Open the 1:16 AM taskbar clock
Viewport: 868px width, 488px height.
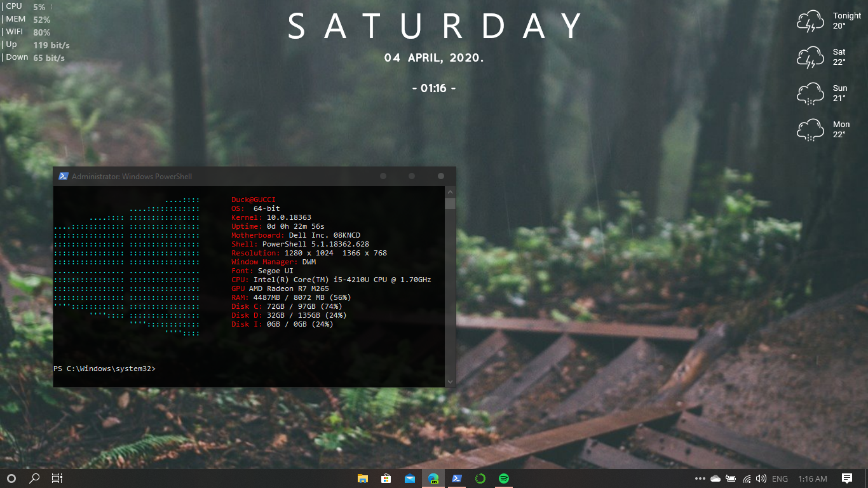(813, 478)
